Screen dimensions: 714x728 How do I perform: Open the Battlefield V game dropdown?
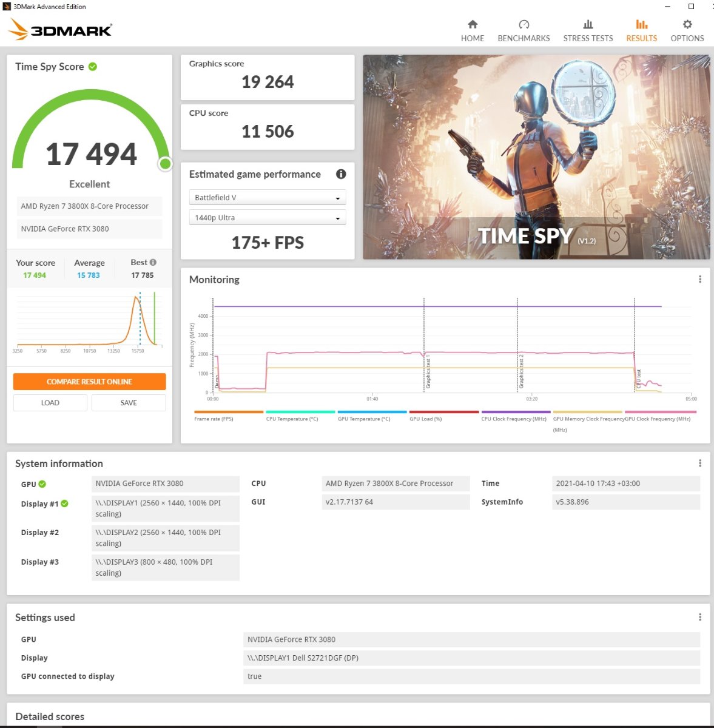[x=268, y=198]
